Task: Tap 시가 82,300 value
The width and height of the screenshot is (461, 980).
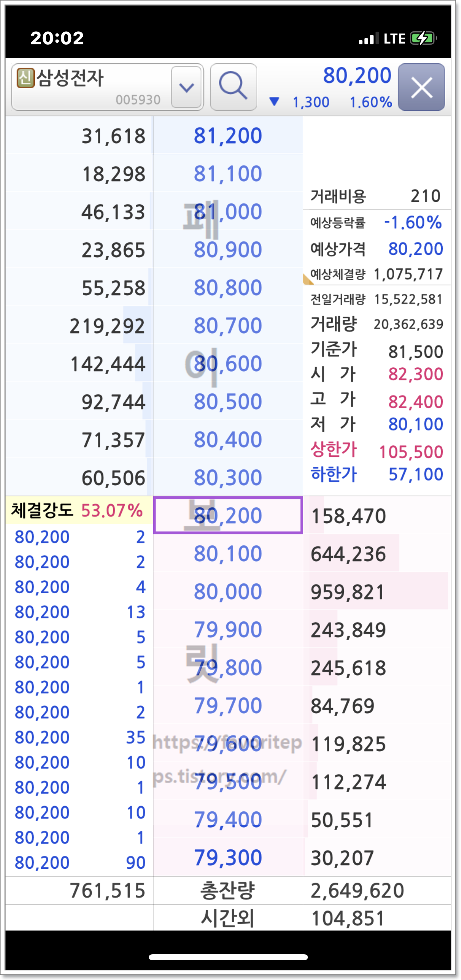Action: (x=415, y=374)
